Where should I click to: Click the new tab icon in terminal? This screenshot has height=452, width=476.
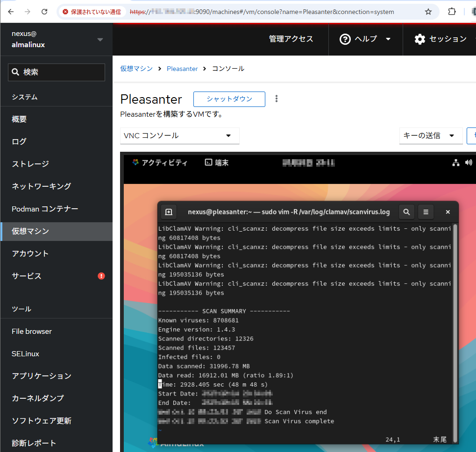coord(169,212)
